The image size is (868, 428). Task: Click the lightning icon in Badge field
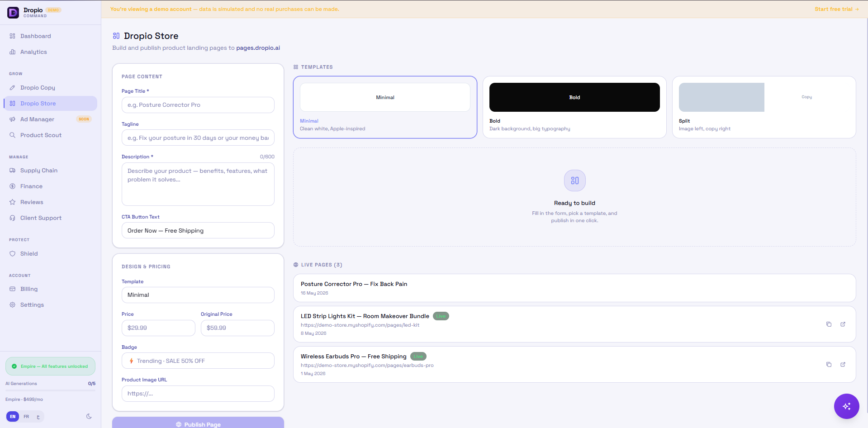[131, 361]
